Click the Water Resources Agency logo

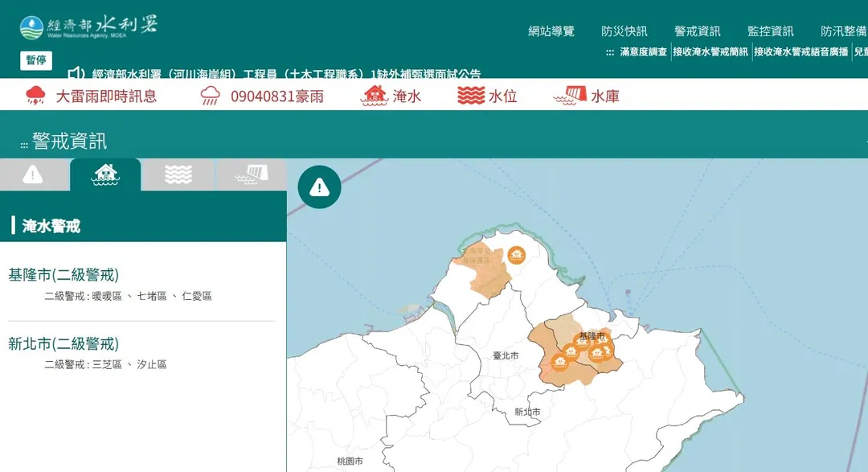pos(88,27)
